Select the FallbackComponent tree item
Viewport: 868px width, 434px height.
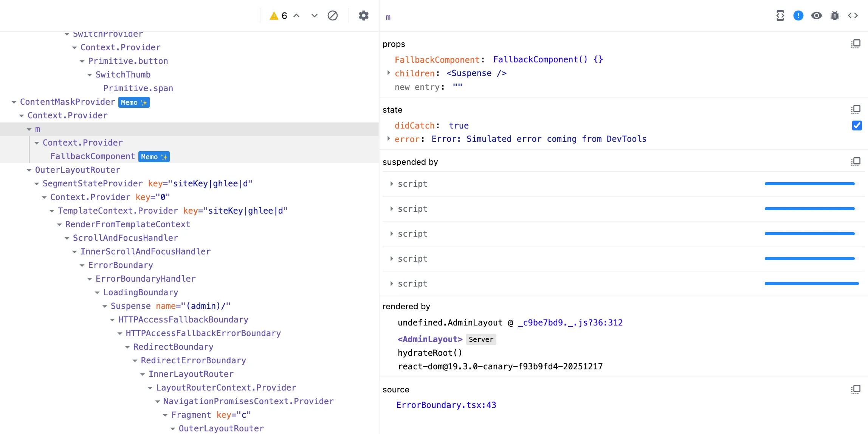[x=93, y=157]
